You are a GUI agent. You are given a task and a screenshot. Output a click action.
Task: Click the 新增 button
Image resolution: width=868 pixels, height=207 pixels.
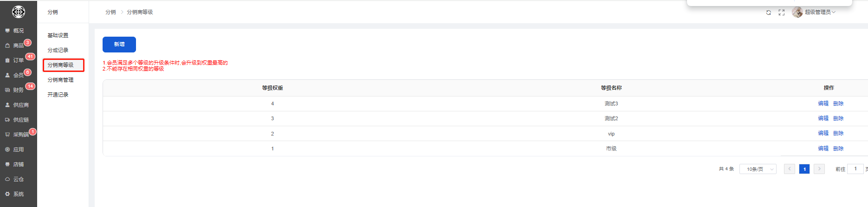point(119,45)
